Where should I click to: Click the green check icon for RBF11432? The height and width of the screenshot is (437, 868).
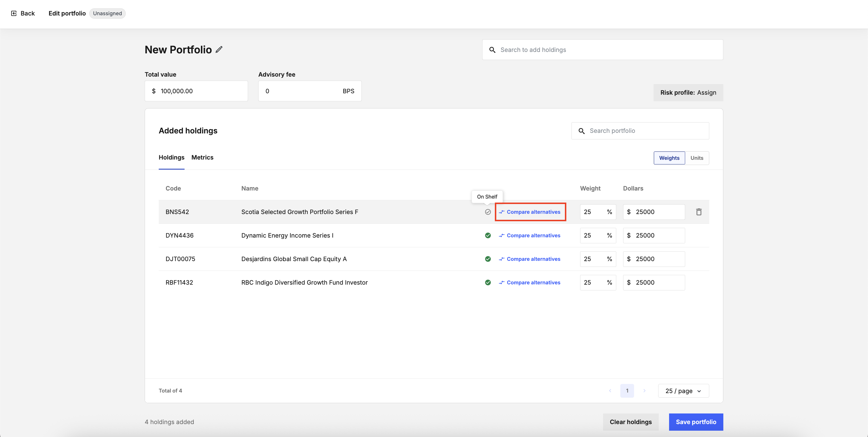[x=488, y=283]
